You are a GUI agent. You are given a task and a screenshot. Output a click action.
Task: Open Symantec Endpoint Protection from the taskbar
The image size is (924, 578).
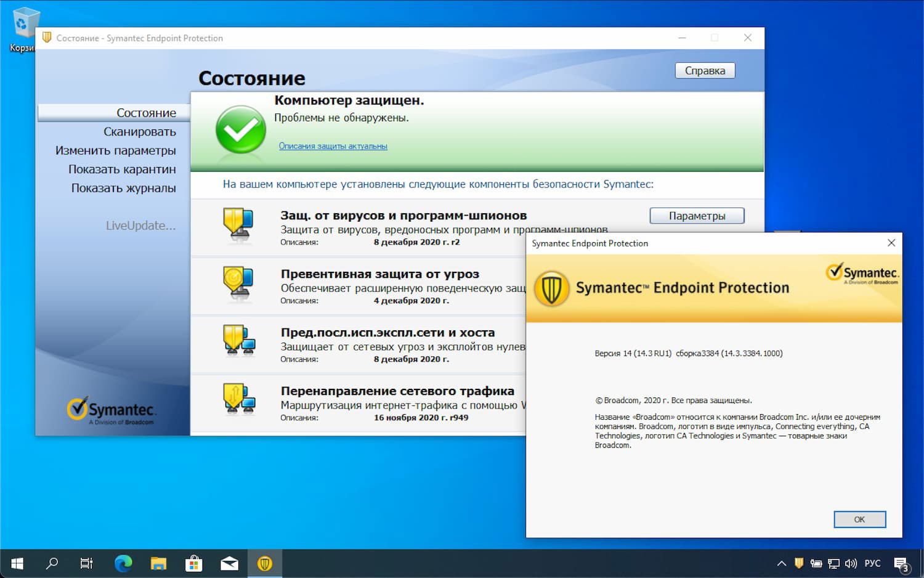[x=265, y=563]
